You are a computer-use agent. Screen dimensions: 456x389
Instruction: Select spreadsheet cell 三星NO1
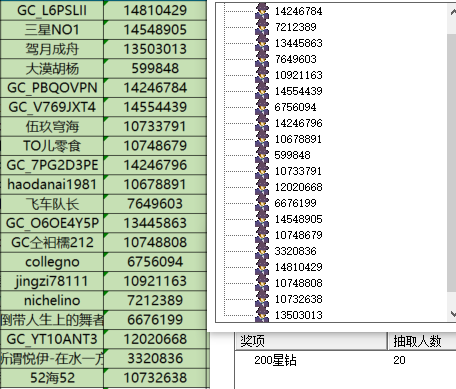[x=52, y=30]
